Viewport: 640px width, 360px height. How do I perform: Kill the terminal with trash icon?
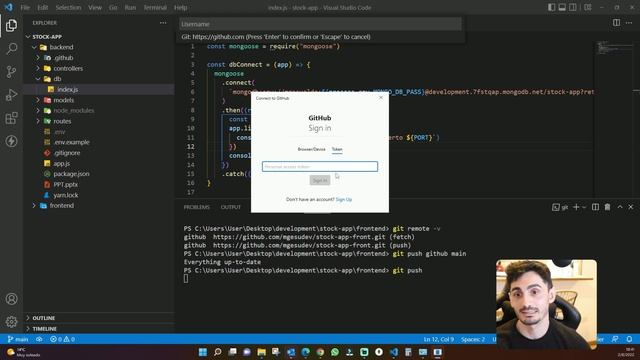pyautogui.click(x=607, y=207)
